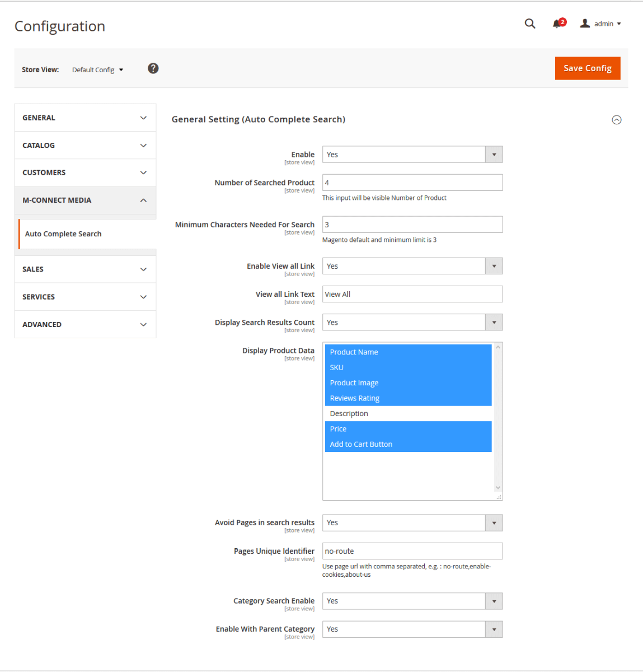This screenshot has height=672, width=643.
Task: Open the Enable dropdown
Action: (x=412, y=155)
